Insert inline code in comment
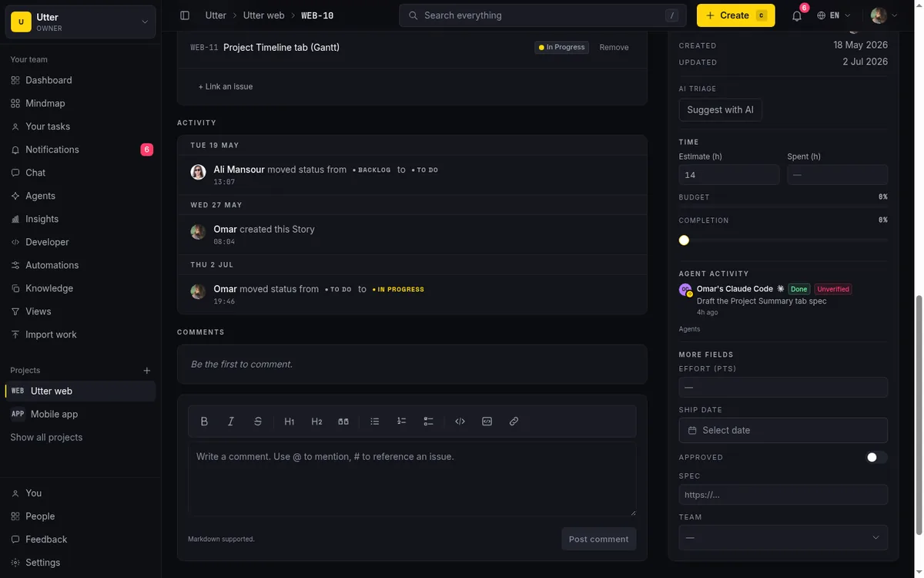Image resolution: width=924 pixels, height=578 pixels. (460, 422)
